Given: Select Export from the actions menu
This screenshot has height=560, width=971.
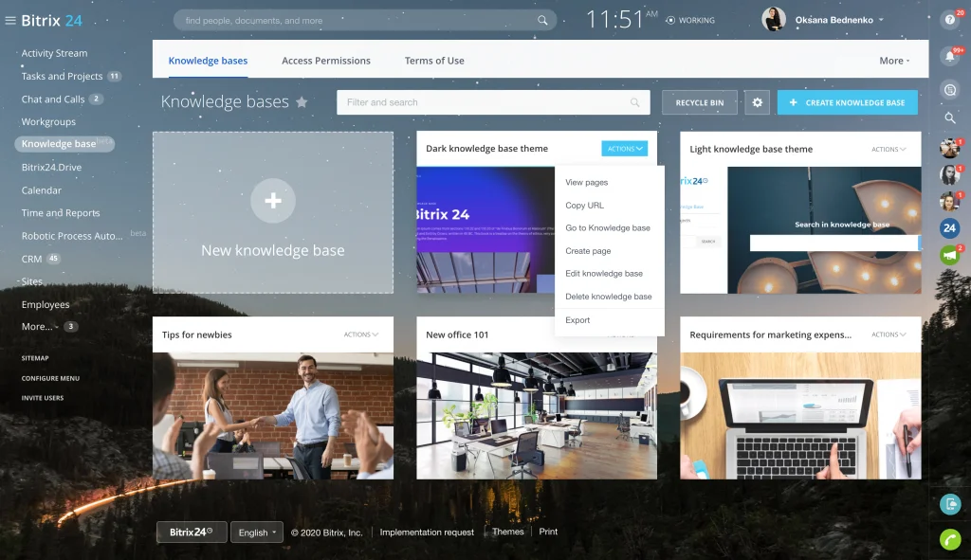Looking at the screenshot, I should pos(577,320).
